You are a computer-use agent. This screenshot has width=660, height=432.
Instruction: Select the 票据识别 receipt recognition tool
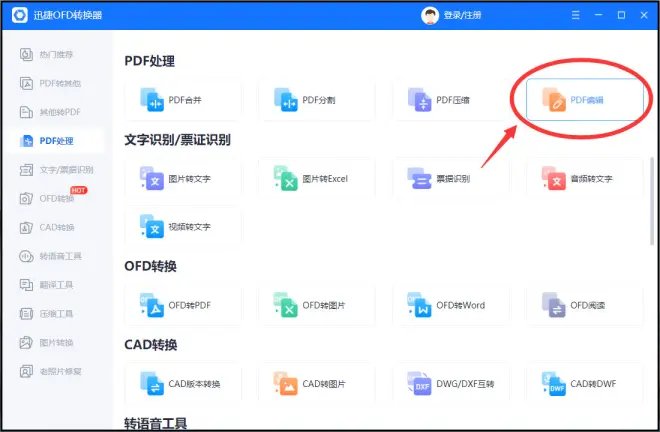point(451,179)
